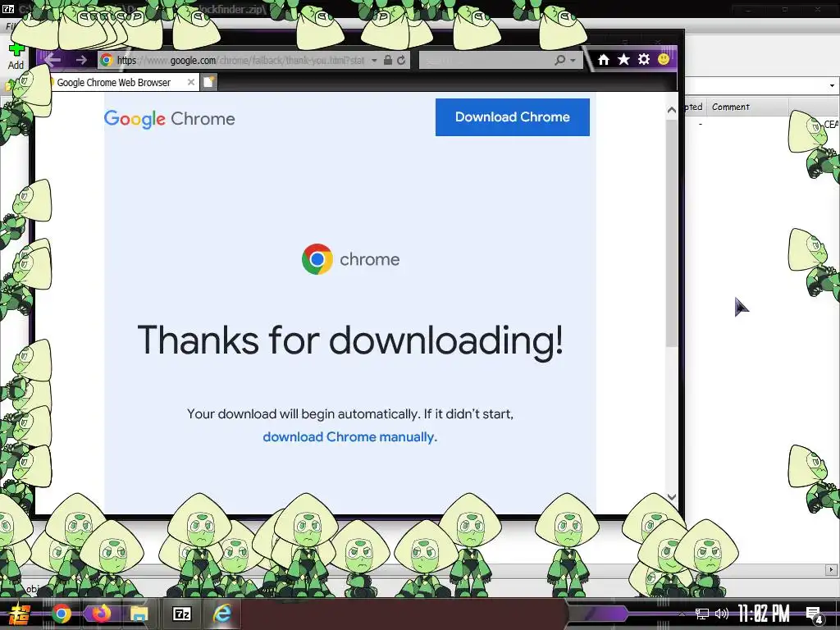Click the page scrollbar down arrow
840x630 pixels.
coord(671,497)
